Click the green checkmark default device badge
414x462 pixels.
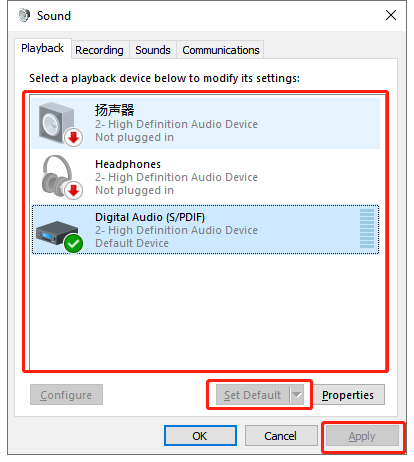pyautogui.click(x=73, y=244)
